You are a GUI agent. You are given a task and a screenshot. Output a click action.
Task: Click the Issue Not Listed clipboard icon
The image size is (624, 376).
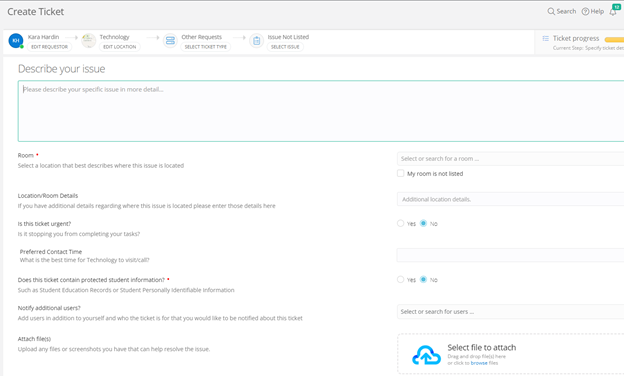(256, 41)
